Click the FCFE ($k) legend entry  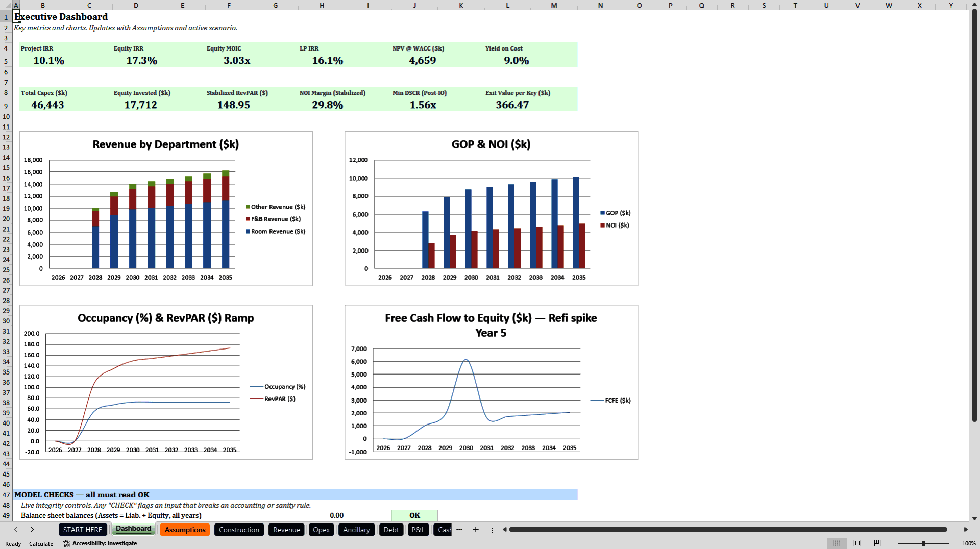coord(610,401)
